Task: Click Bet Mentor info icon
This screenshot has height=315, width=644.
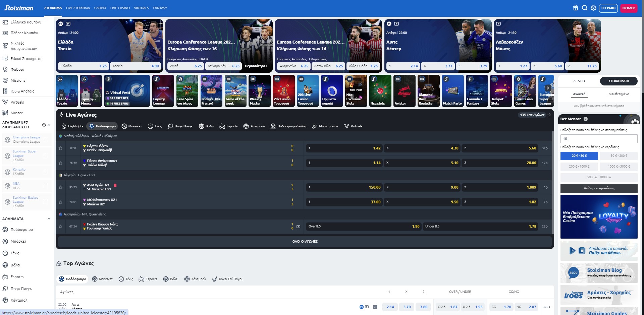Action: tap(586, 119)
